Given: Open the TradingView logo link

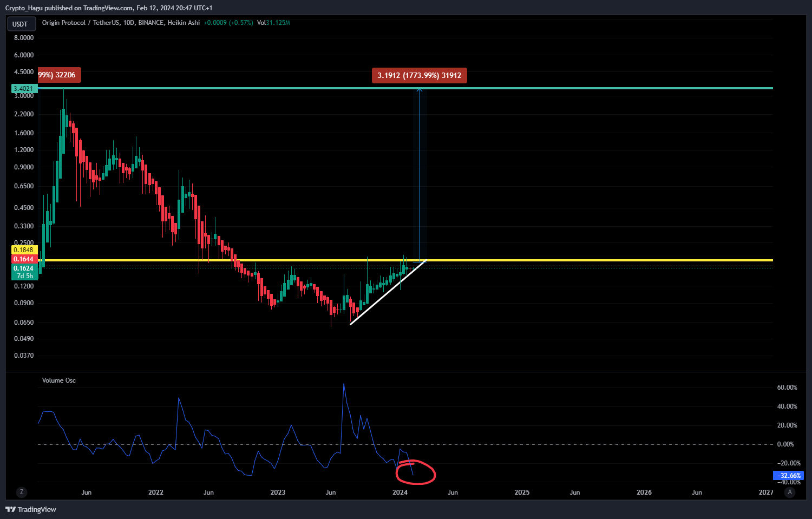Looking at the screenshot, I should pyautogui.click(x=31, y=509).
